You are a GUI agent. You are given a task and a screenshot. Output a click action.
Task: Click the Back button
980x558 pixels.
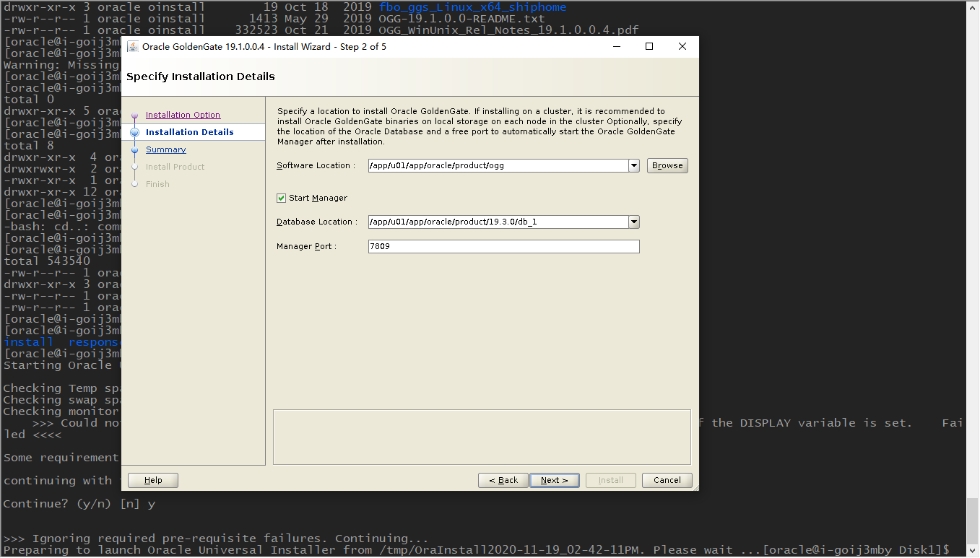(x=503, y=479)
